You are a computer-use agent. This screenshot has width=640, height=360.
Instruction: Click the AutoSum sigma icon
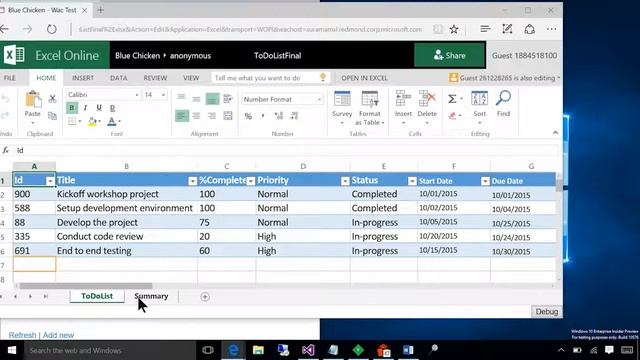tap(452, 99)
